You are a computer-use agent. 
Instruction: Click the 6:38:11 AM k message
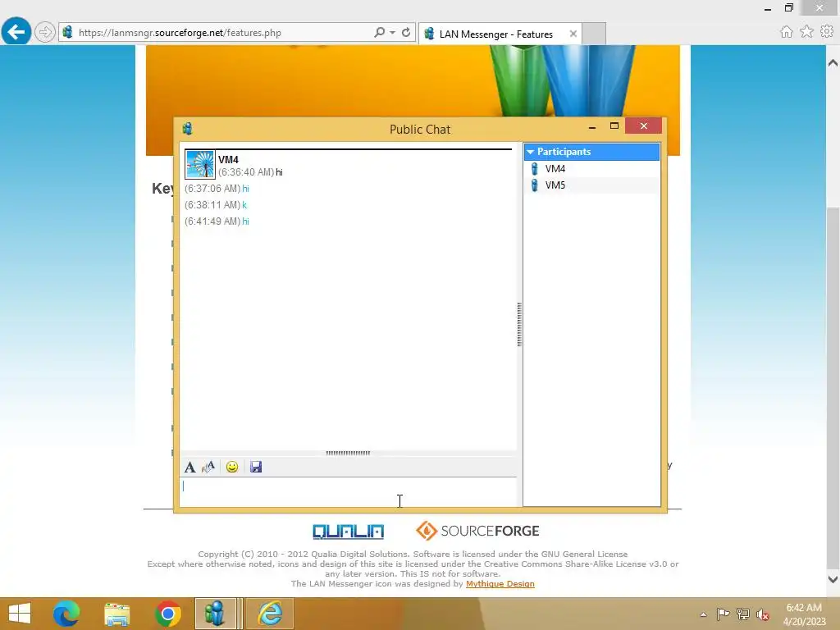216,205
